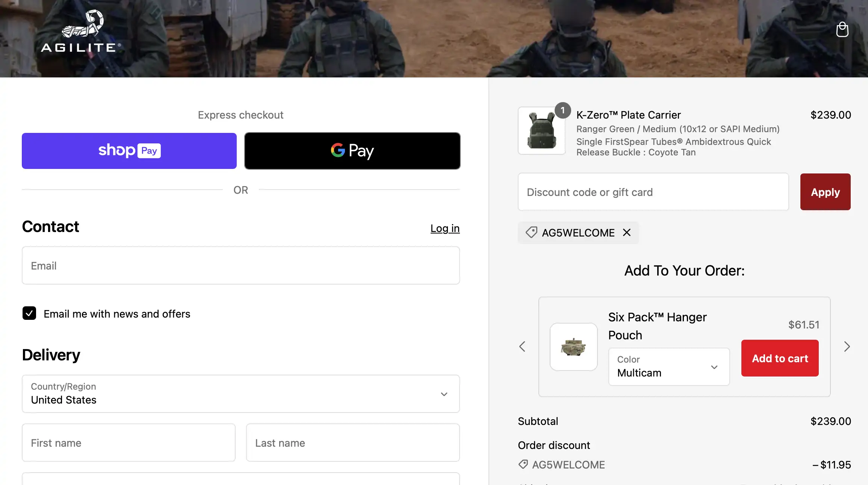Open the shopping bag cart icon
The image size is (868, 485).
(x=842, y=29)
